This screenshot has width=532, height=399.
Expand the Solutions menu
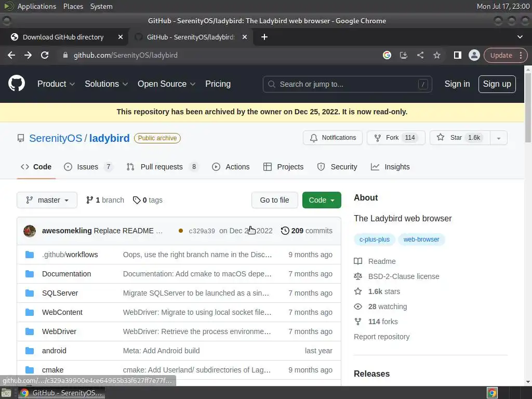tap(106, 84)
